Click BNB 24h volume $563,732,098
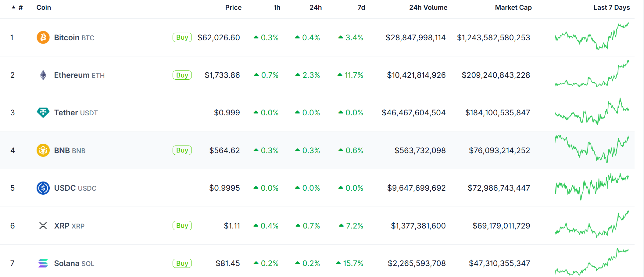Screen dimensions: 644x277 (420, 150)
